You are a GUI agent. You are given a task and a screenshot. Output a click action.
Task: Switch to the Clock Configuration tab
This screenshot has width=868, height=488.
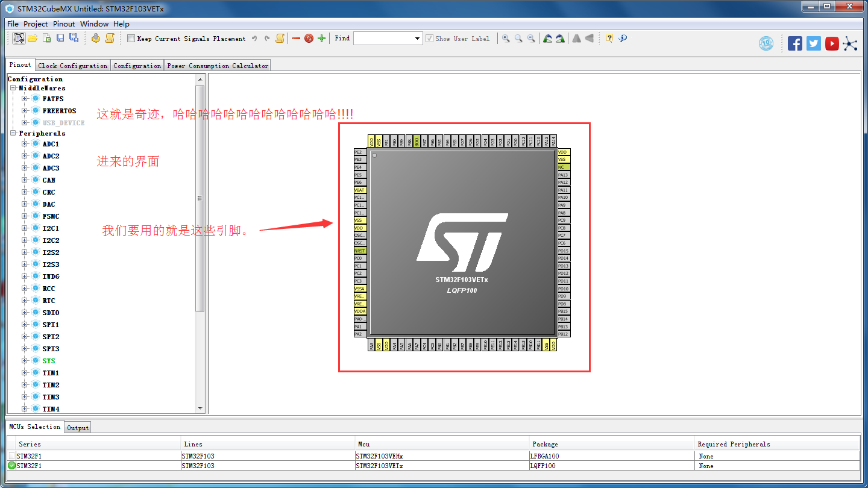(x=73, y=66)
